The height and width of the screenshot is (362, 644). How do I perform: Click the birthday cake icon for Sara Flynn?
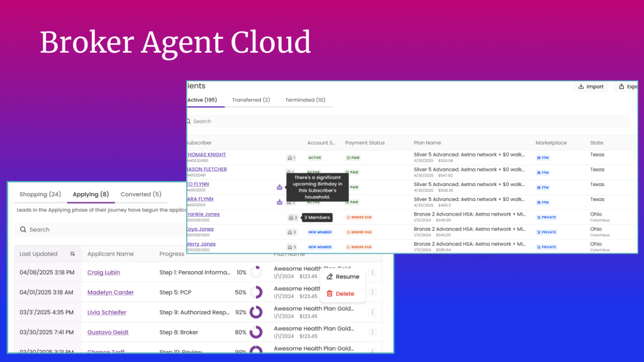pos(279,202)
